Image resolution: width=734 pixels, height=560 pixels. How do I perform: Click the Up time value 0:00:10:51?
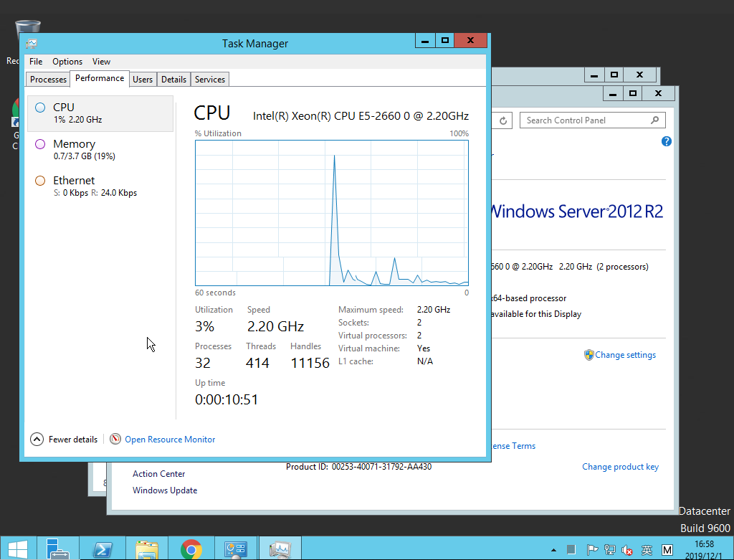coord(227,399)
